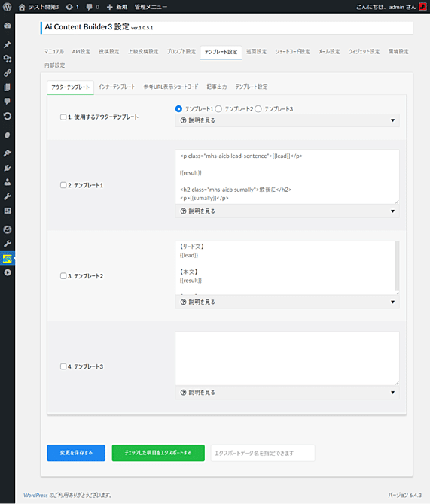430x504 pixels.
Task: Switch to the プロンプト設定 tab
Action: coord(181,51)
